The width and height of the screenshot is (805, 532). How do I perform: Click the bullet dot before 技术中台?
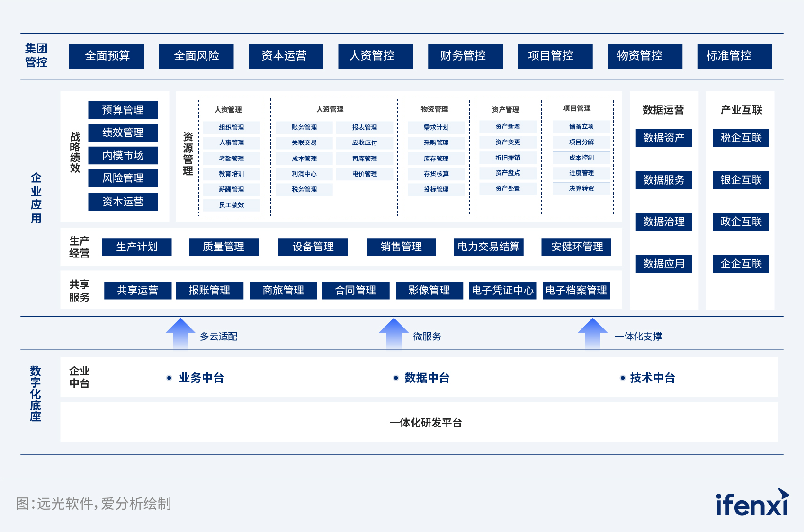[622, 378]
